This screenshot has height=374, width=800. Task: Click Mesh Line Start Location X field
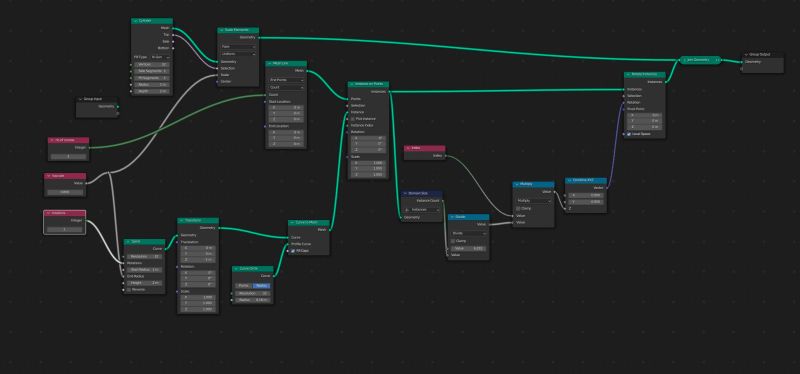click(x=286, y=108)
